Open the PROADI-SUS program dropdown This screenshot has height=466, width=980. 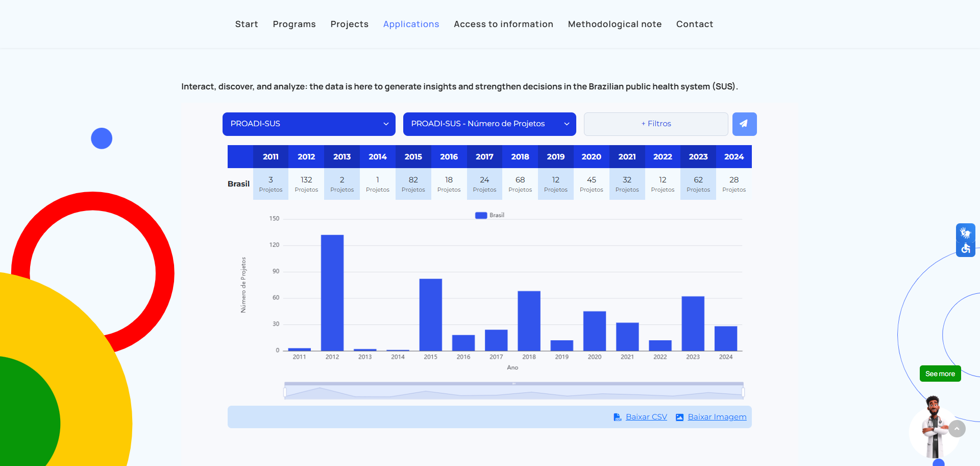pyautogui.click(x=309, y=124)
